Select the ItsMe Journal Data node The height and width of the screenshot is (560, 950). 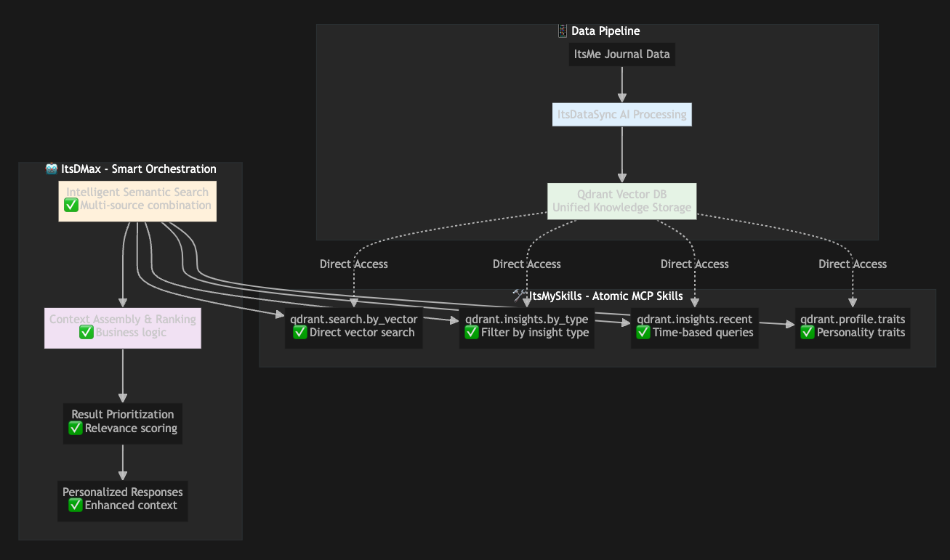pyautogui.click(x=621, y=54)
